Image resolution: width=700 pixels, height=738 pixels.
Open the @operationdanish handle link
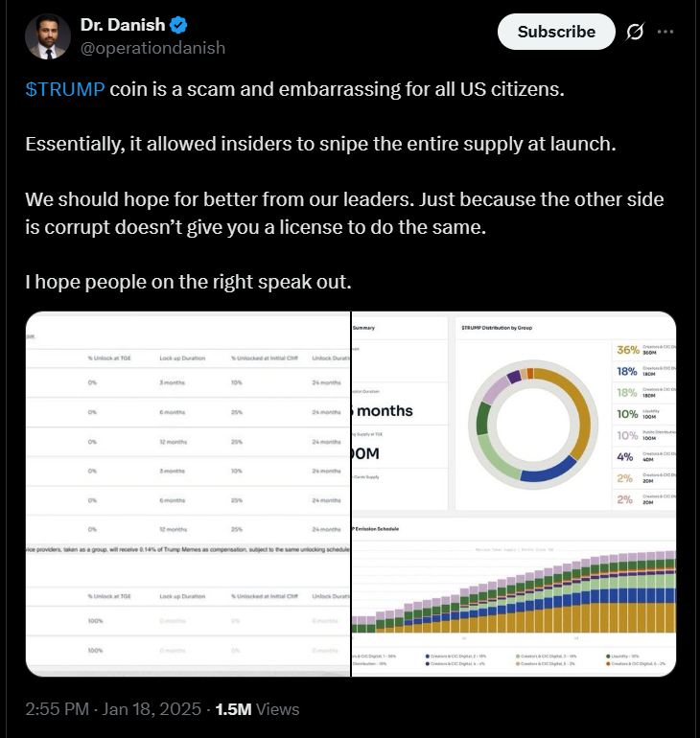pyautogui.click(x=153, y=46)
